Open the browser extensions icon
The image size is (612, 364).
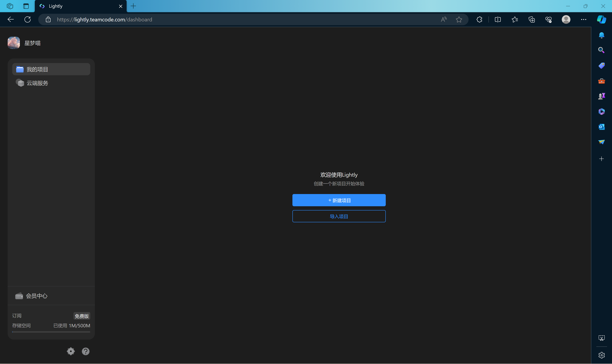pos(479,20)
